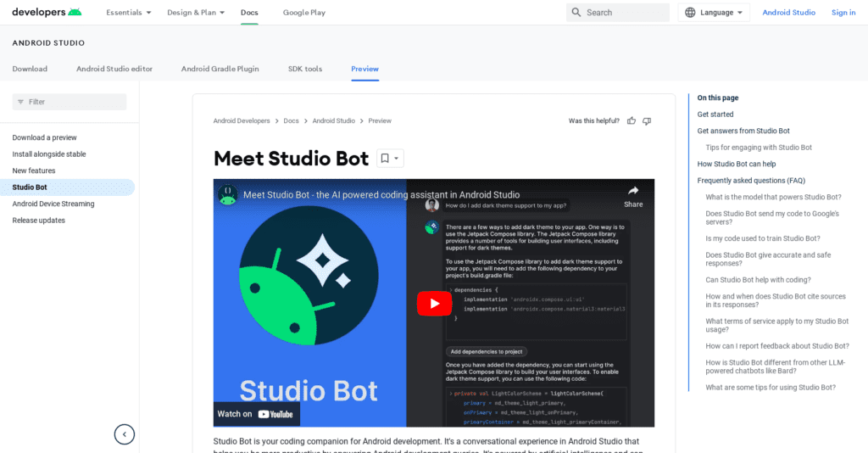Open New features sidebar item
Image resolution: width=868 pixels, height=453 pixels.
[34, 171]
